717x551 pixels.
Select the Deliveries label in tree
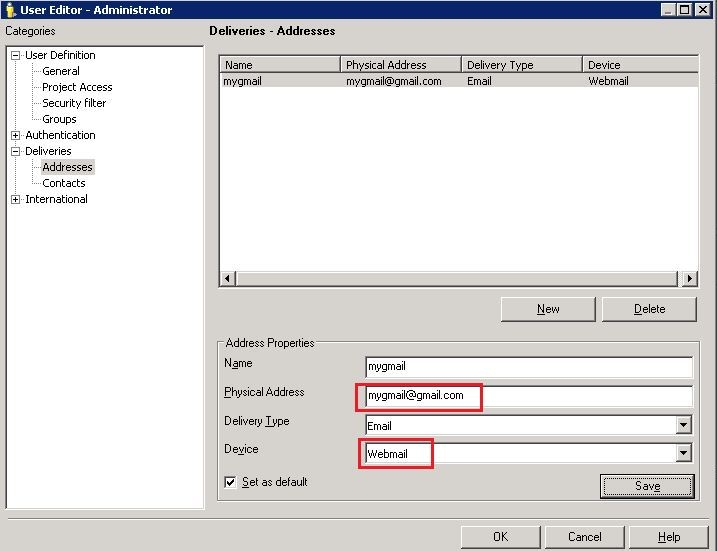tap(48, 151)
